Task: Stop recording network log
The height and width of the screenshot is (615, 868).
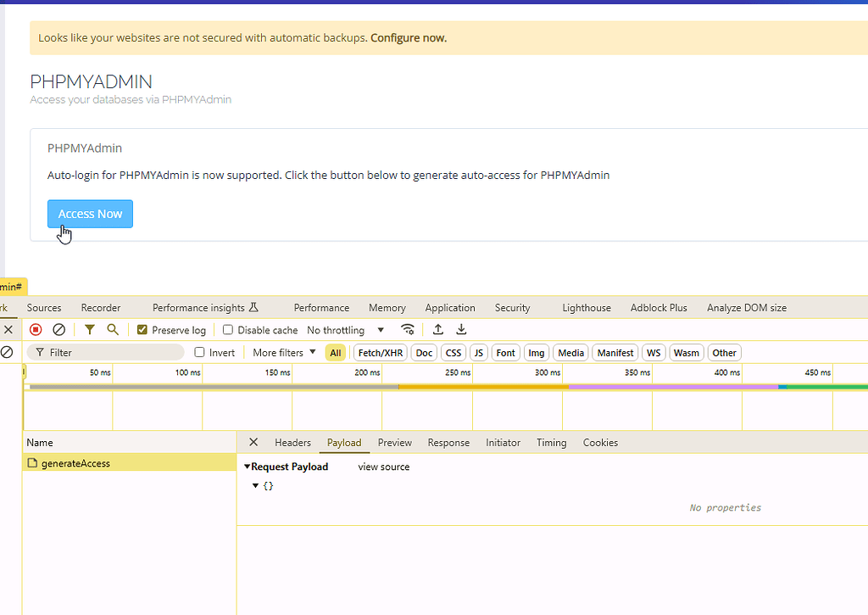Action: pyautogui.click(x=35, y=329)
